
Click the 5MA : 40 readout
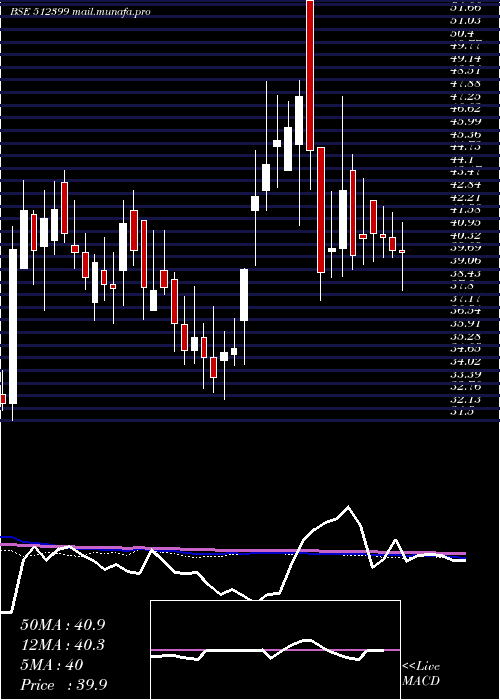click(x=52, y=665)
